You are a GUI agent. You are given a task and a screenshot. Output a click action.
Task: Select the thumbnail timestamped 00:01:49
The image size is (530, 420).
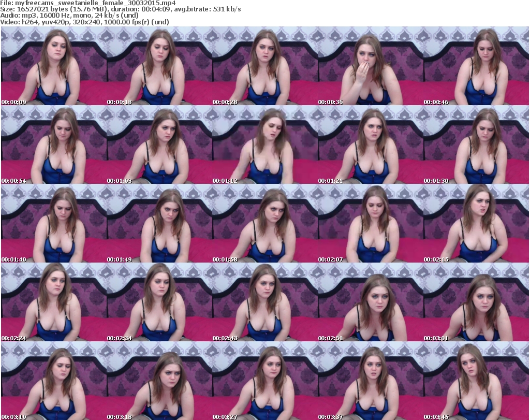(159, 223)
